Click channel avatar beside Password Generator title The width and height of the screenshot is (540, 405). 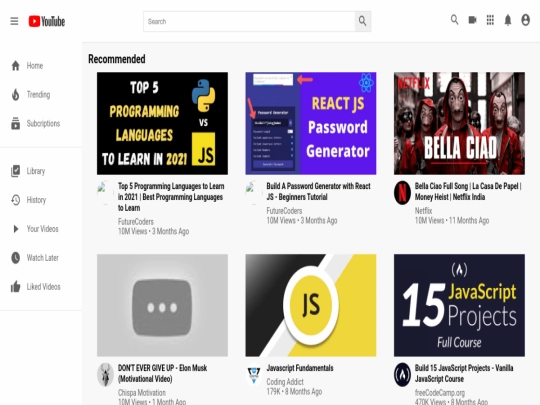254,193
